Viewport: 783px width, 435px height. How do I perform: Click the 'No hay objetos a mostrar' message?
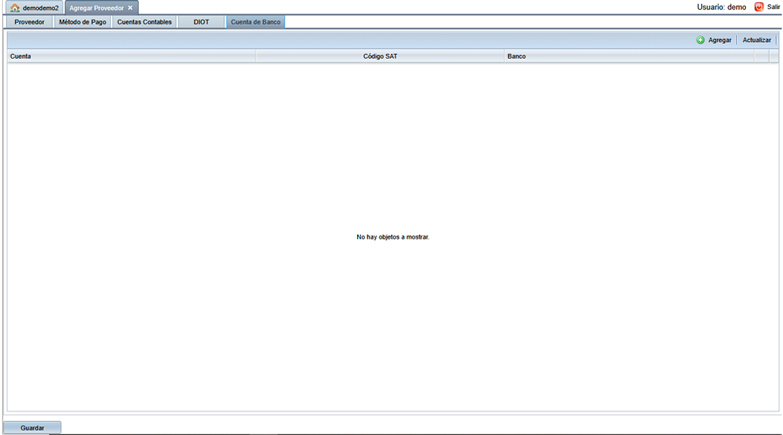coord(392,237)
